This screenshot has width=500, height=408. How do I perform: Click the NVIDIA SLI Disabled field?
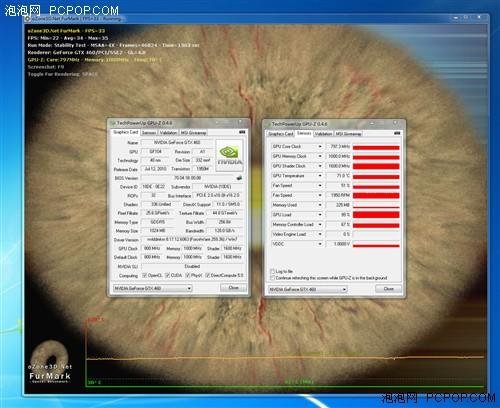coord(193,266)
